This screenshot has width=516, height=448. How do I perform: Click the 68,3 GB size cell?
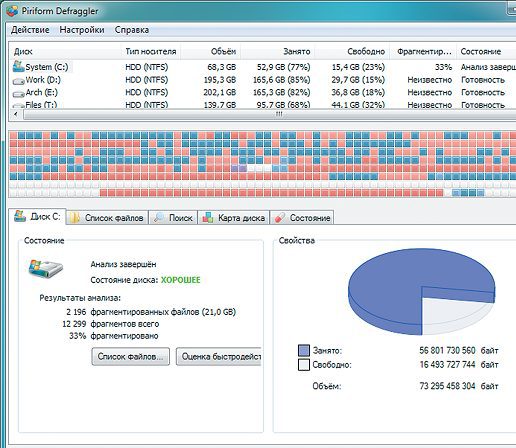click(x=222, y=67)
